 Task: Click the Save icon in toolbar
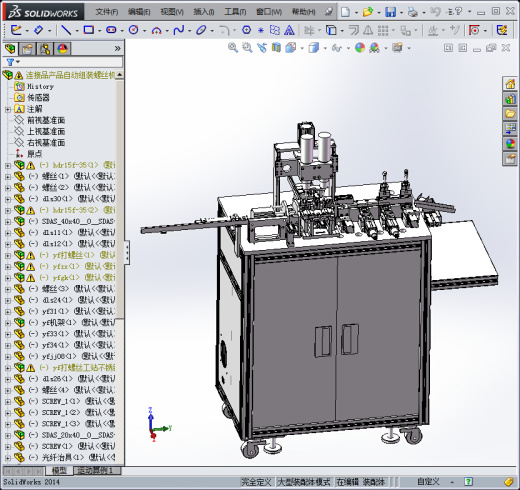390,12
